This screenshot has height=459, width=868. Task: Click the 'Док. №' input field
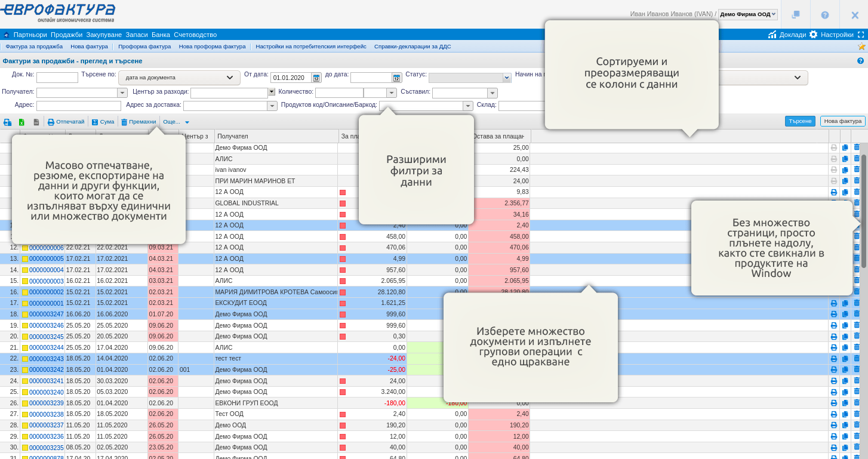[57, 78]
